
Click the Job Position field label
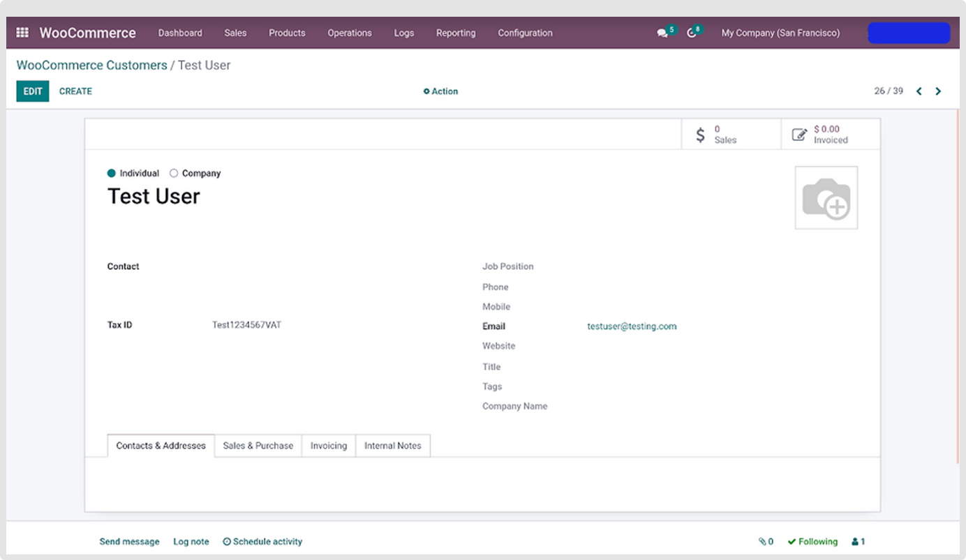508,266
